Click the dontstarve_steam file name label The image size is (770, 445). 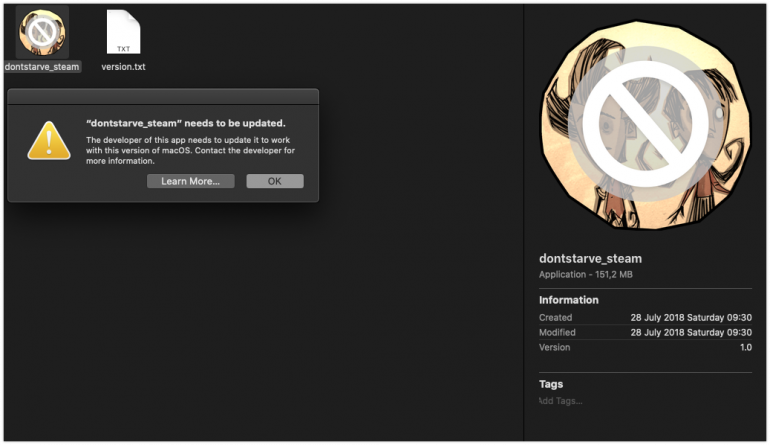[x=42, y=67]
